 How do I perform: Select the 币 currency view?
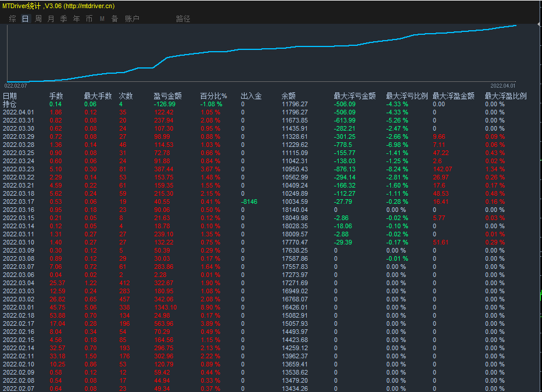(x=89, y=19)
